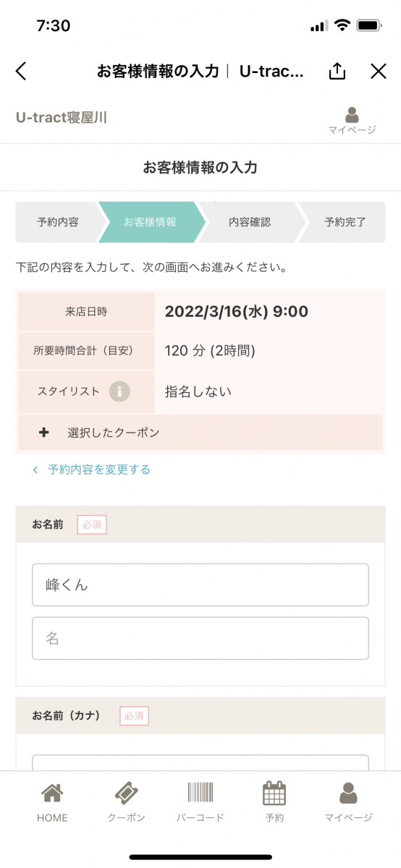The height and width of the screenshot is (868, 401).
Task: Close the in-app browser with X
Action: (378, 71)
